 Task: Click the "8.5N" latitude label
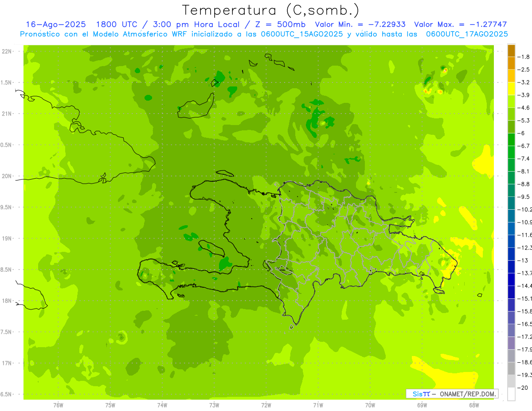pyautogui.click(x=7, y=270)
